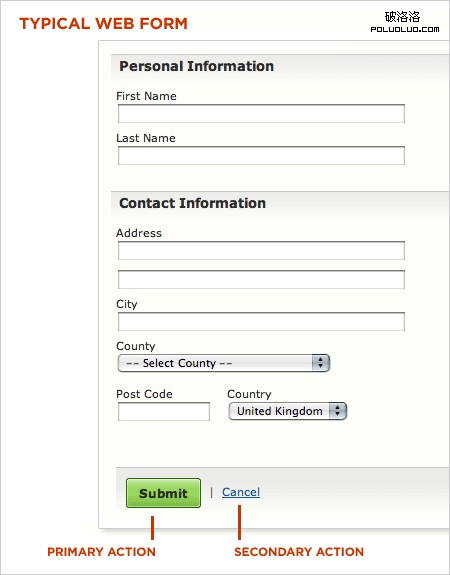
Task: Click the poluoluo.com watermark logo
Action: click(405, 22)
